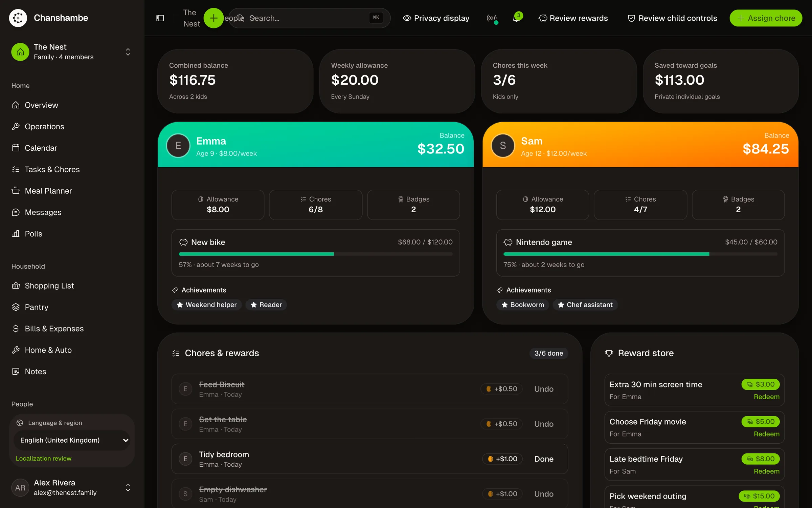
Task: Open Review rewards
Action: coord(573,18)
